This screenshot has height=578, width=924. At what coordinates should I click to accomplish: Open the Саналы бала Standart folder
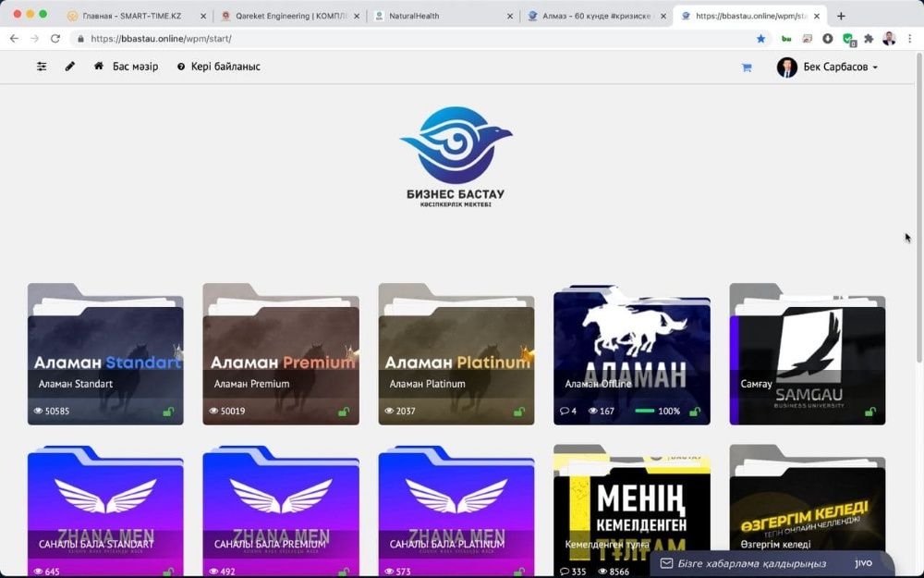[105, 510]
